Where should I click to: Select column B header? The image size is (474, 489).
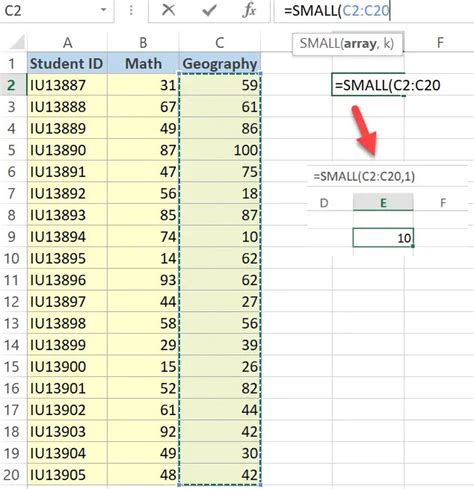(143, 43)
